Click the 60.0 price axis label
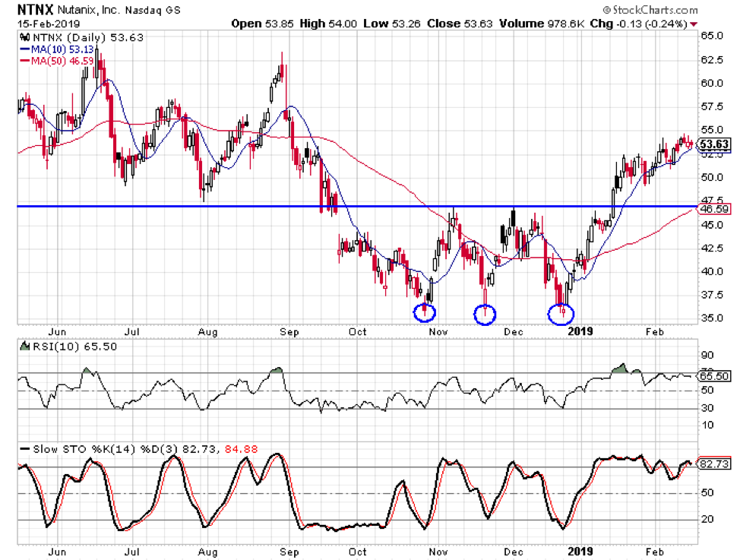740x560 pixels. click(712, 83)
